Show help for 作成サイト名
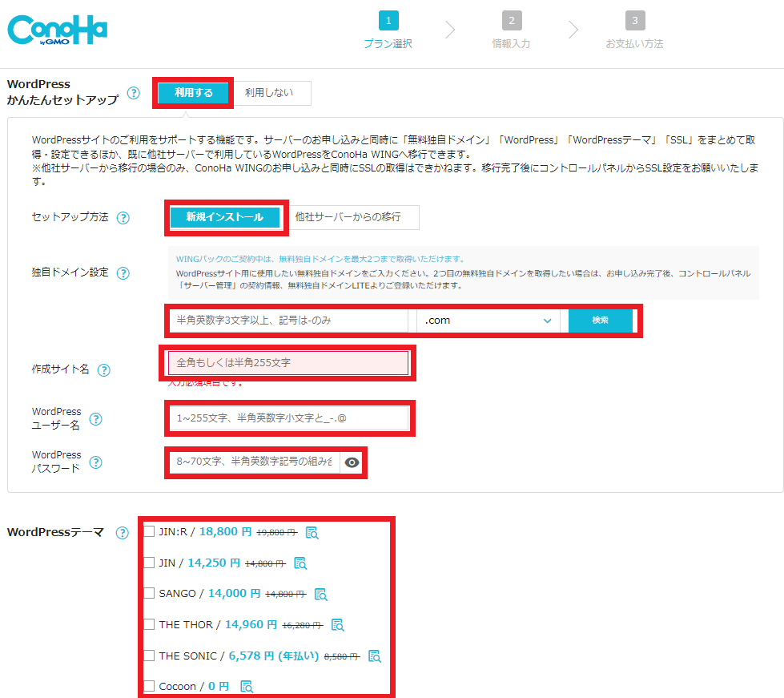The width and height of the screenshot is (784, 698). pos(103,370)
